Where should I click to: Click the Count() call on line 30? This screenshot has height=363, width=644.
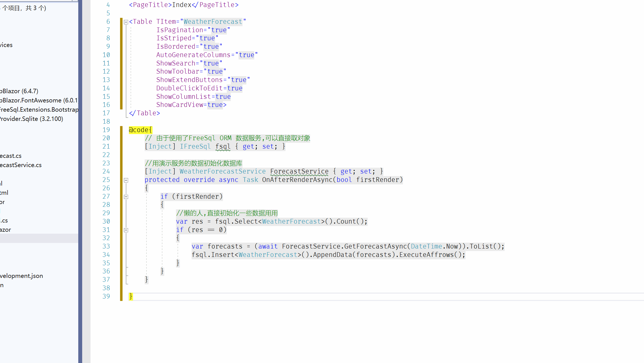(x=350, y=221)
